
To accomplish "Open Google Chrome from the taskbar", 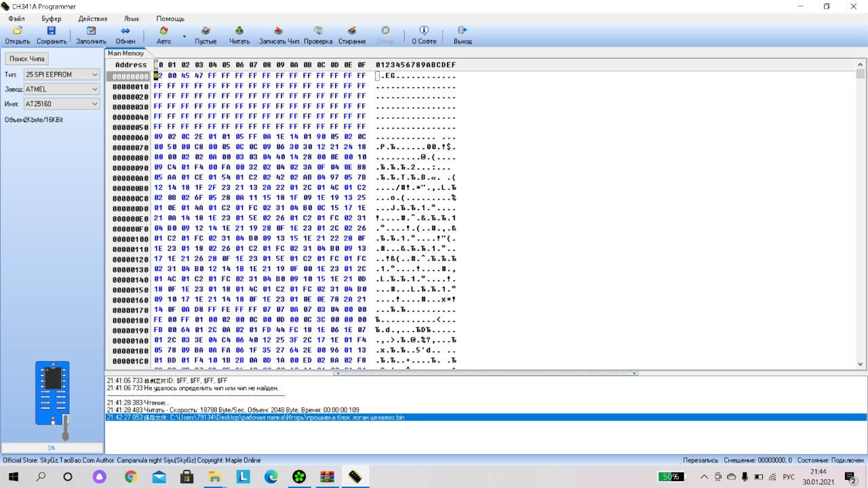I will [x=130, y=477].
